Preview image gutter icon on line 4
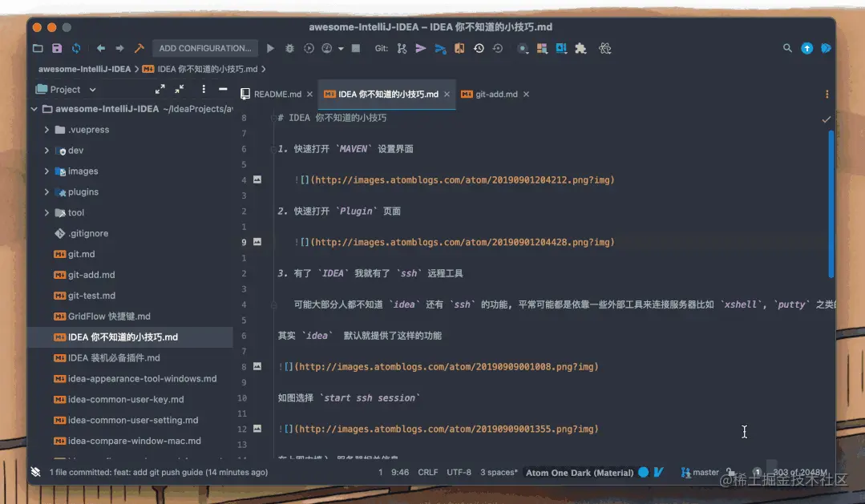 click(257, 179)
